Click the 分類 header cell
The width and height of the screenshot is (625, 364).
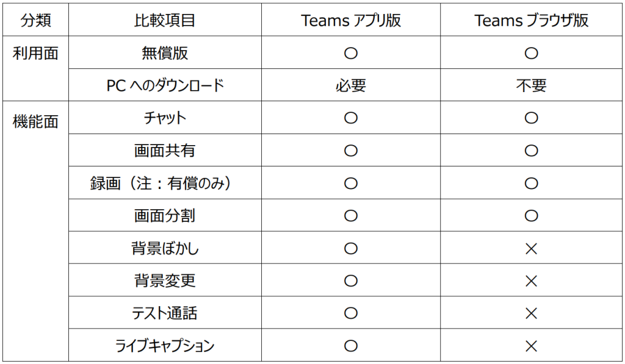[x=35, y=20]
